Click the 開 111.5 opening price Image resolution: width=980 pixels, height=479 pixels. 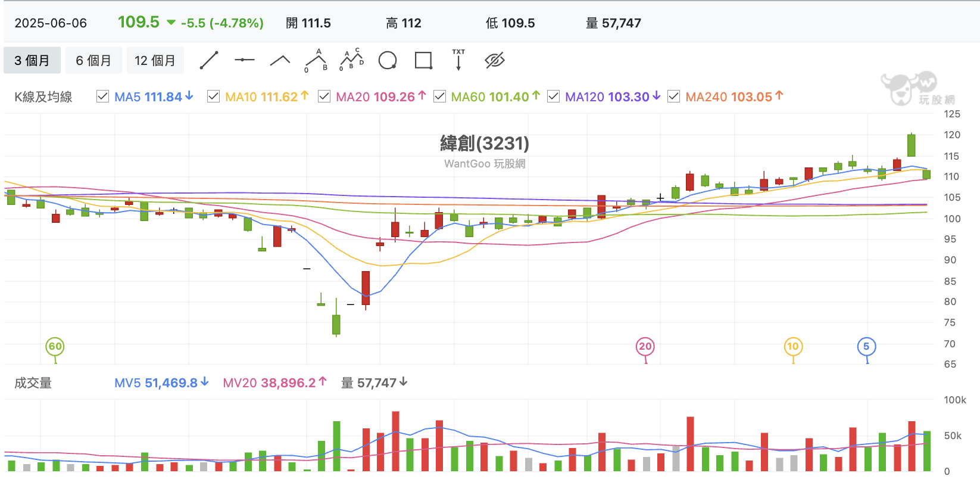click(308, 23)
